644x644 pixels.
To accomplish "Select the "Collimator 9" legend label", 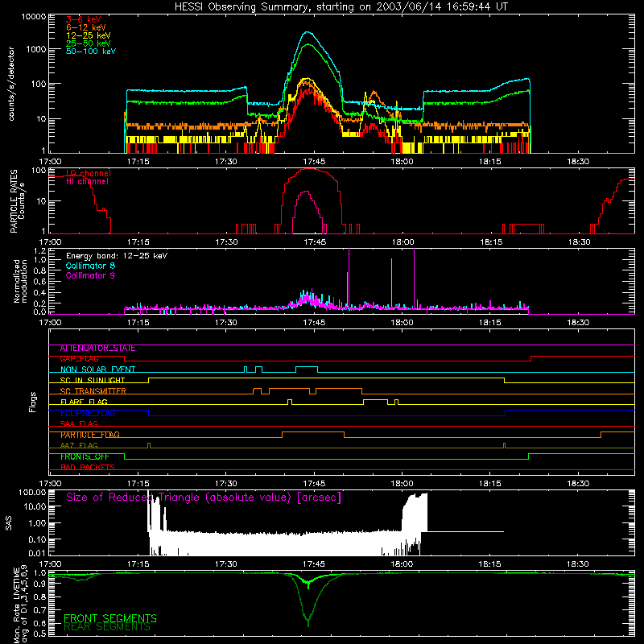I will [90, 275].
